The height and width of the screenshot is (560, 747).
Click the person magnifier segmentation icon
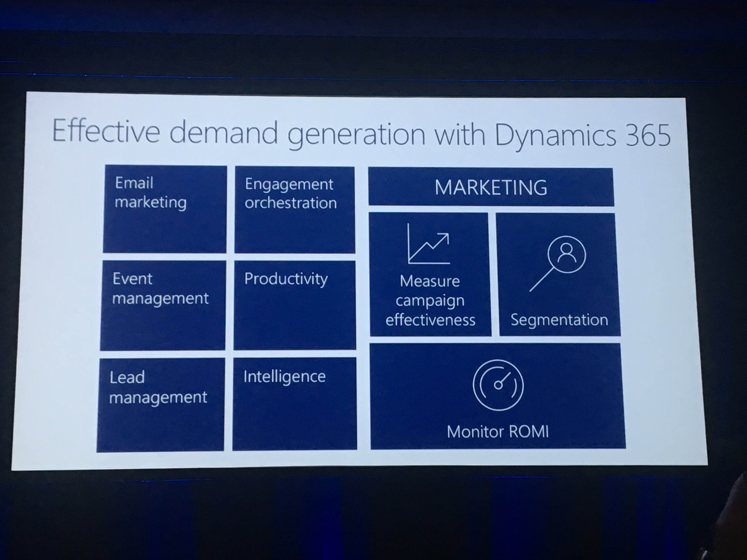(x=557, y=264)
